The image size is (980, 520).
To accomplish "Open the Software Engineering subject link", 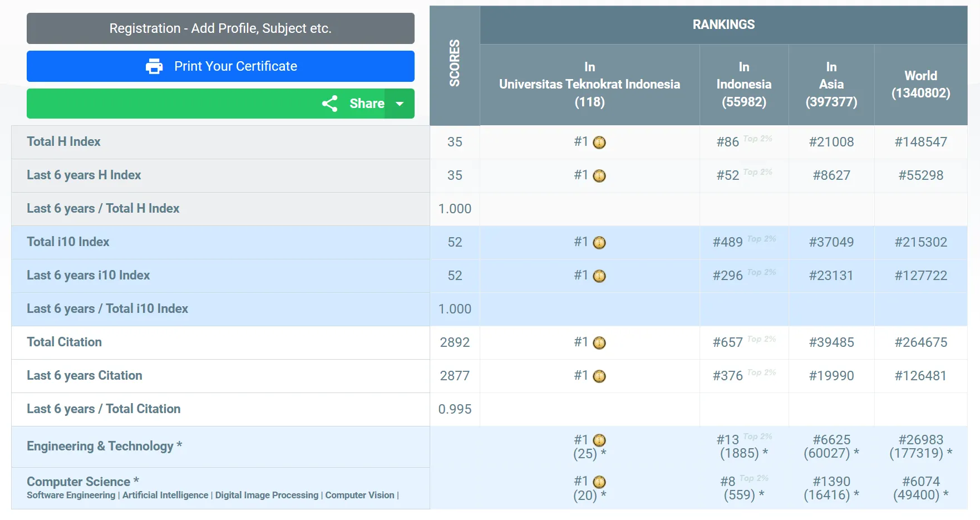I will [x=71, y=496].
